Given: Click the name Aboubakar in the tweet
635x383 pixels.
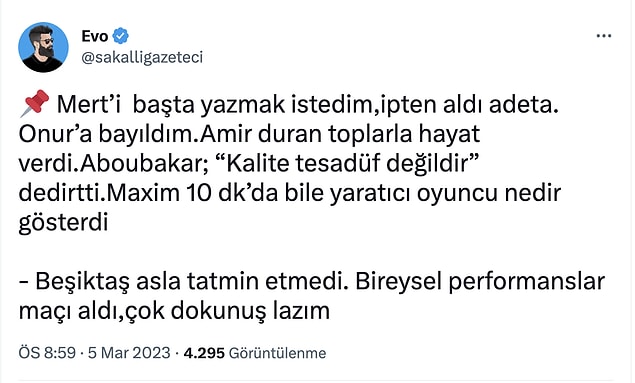Looking at the screenshot, I should [x=144, y=163].
